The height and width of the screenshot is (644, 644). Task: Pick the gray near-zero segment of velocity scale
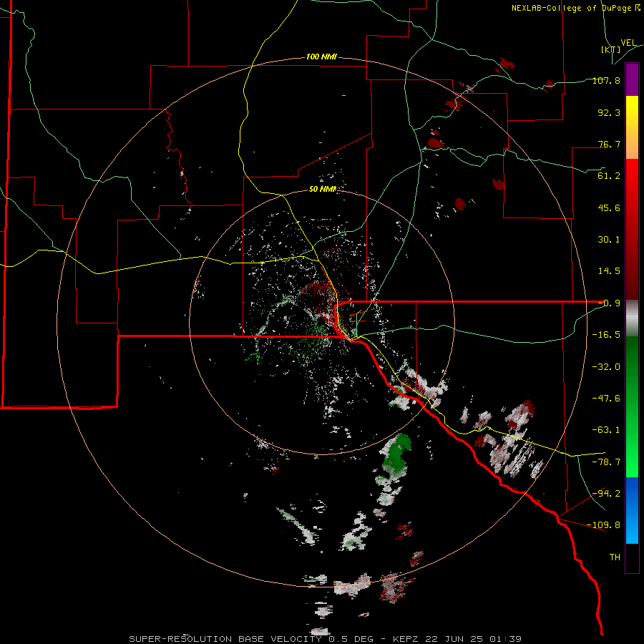point(632,318)
